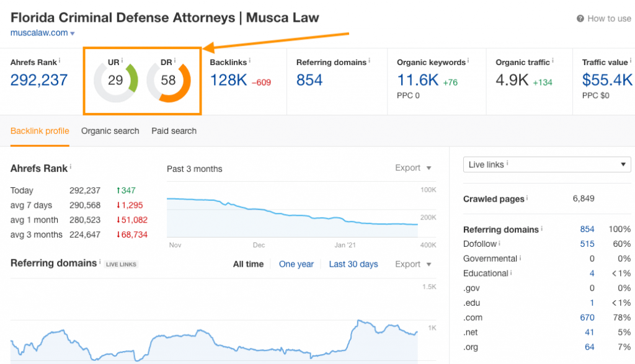The image size is (635, 364).
Task: Open the $55.4K traffic value
Action: coord(607,80)
